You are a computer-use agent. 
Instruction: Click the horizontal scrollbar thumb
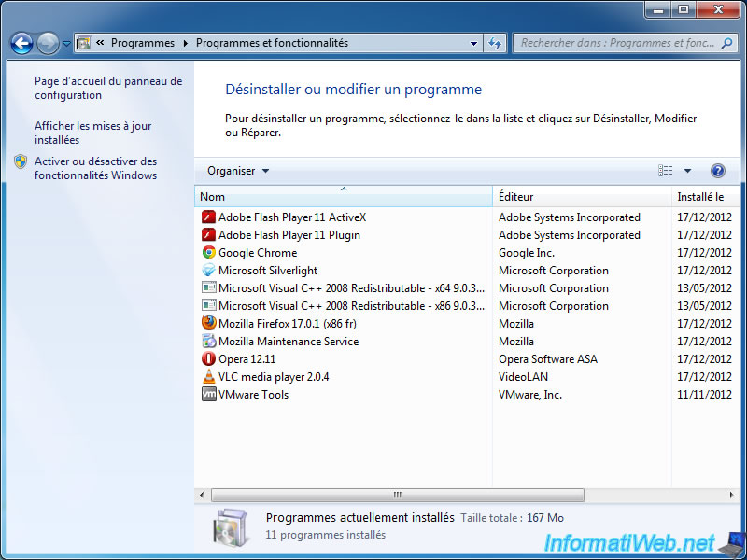click(x=398, y=495)
